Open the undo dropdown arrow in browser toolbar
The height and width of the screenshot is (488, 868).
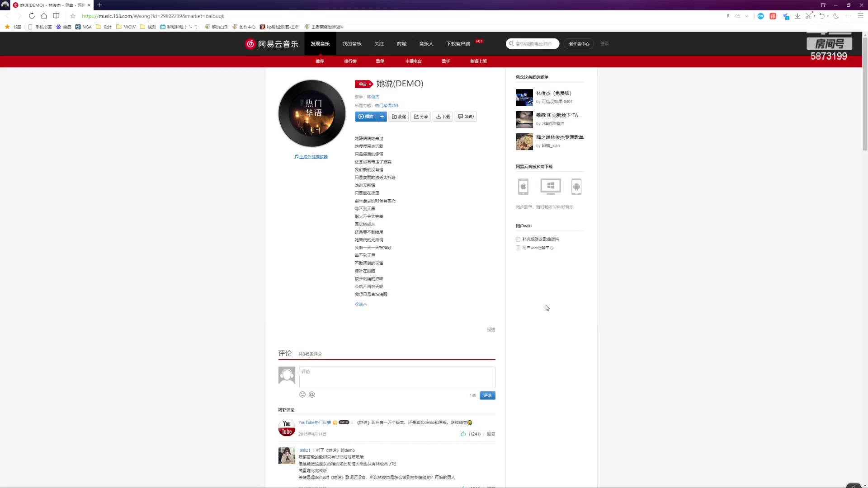pos(828,16)
